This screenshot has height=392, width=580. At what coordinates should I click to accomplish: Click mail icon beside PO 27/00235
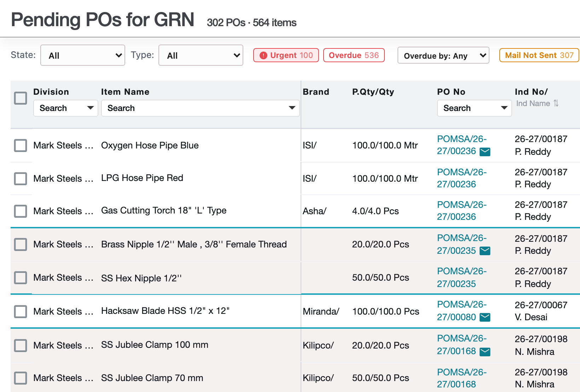pos(485,251)
